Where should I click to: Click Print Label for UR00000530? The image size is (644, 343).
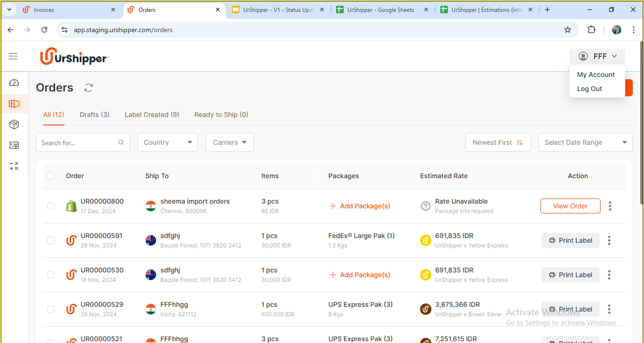[x=570, y=275]
